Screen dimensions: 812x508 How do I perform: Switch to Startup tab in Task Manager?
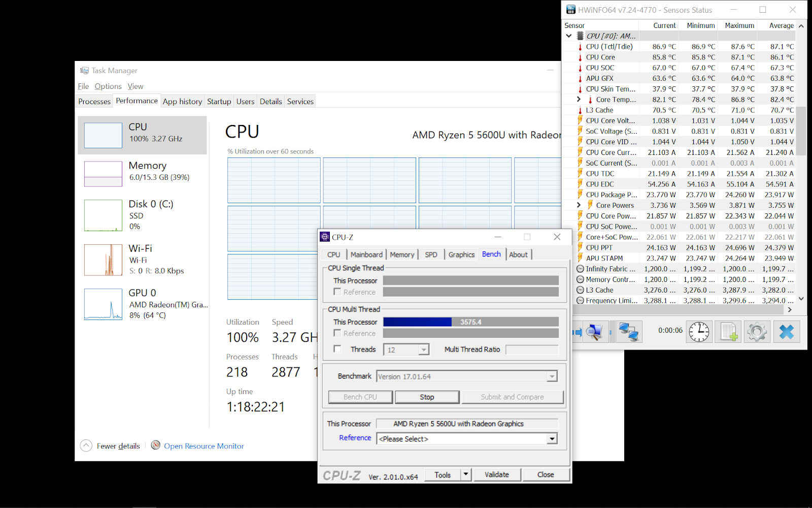tap(219, 102)
